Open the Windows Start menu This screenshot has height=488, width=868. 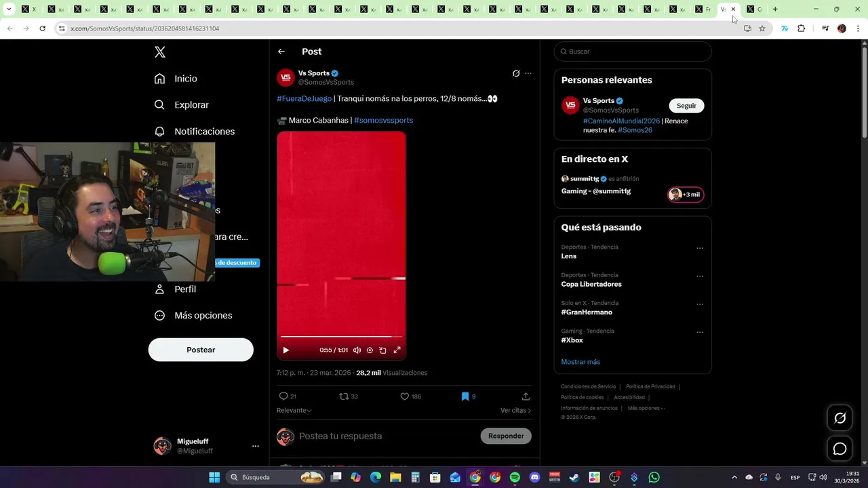[x=214, y=477]
